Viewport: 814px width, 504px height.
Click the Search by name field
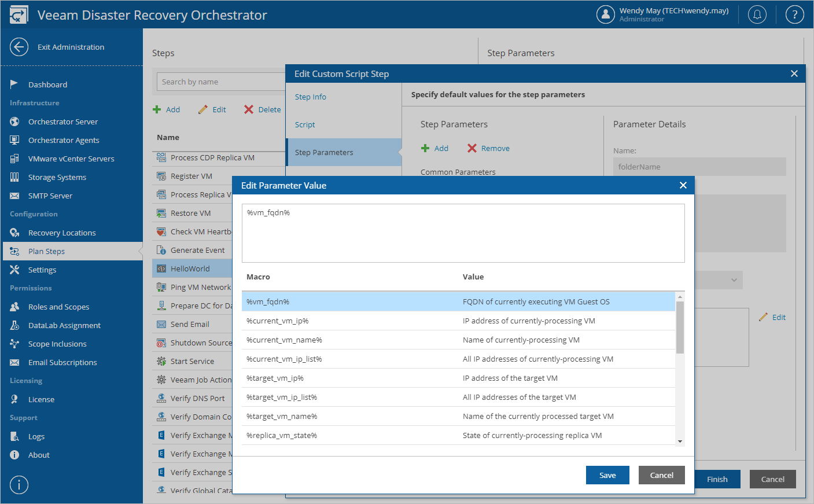coord(221,82)
